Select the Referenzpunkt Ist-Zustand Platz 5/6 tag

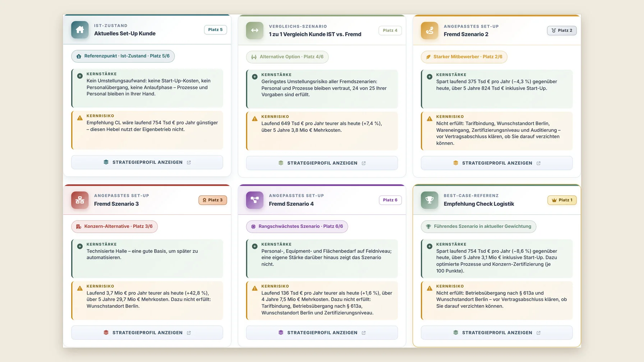123,56
